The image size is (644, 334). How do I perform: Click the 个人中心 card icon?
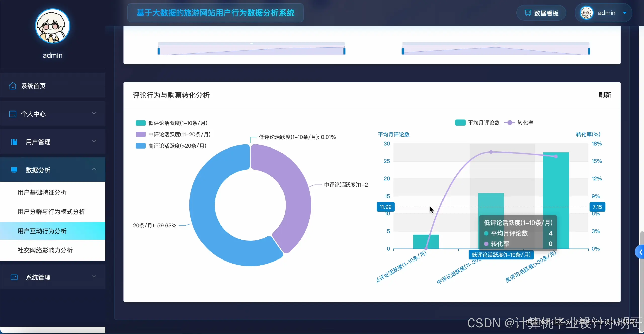[x=12, y=114]
